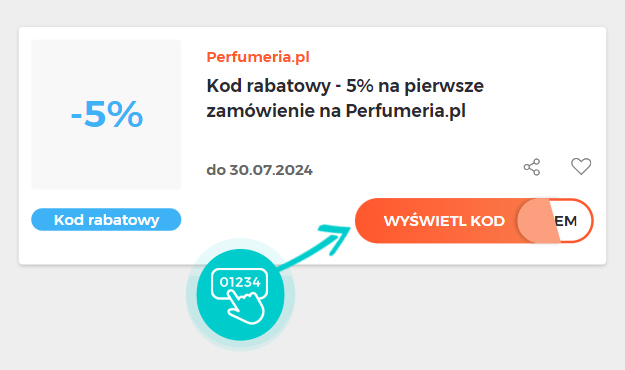Click Perfumeria.pl in the offer title's second line

tap(405, 110)
